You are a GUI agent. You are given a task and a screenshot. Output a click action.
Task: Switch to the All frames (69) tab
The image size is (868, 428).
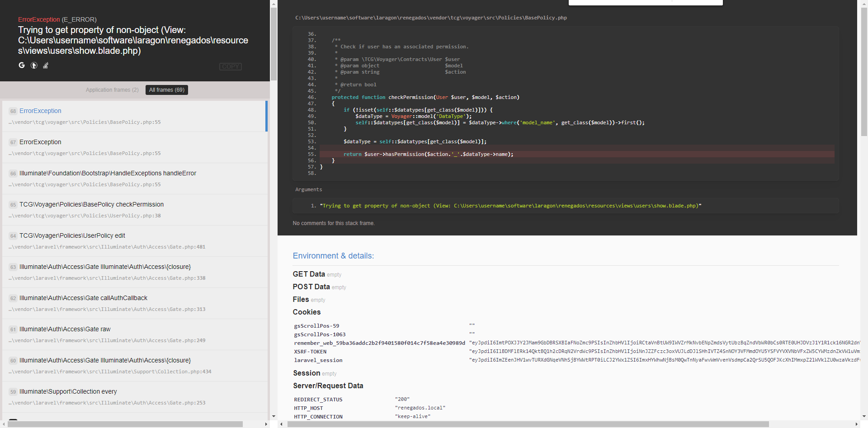click(166, 89)
